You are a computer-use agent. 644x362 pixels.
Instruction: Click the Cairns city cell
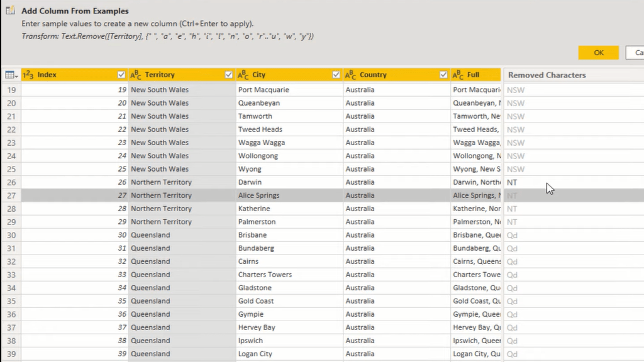click(x=289, y=261)
